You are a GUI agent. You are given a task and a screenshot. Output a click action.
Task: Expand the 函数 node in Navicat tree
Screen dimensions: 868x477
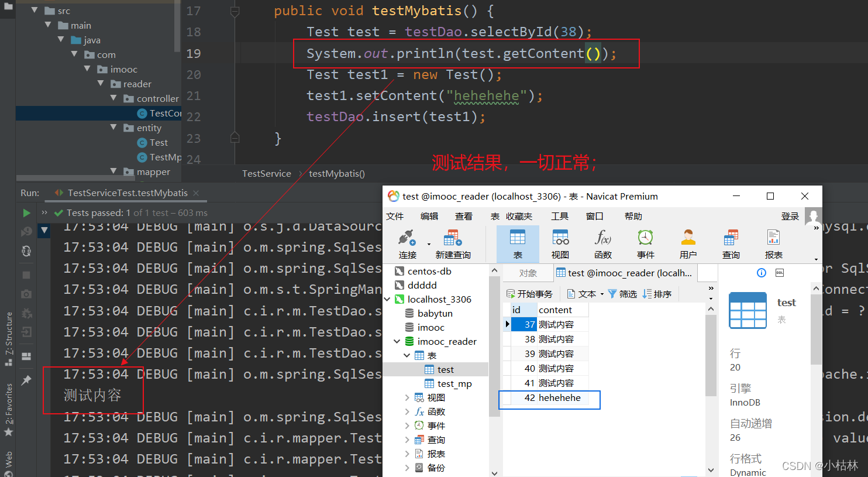click(407, 411)
